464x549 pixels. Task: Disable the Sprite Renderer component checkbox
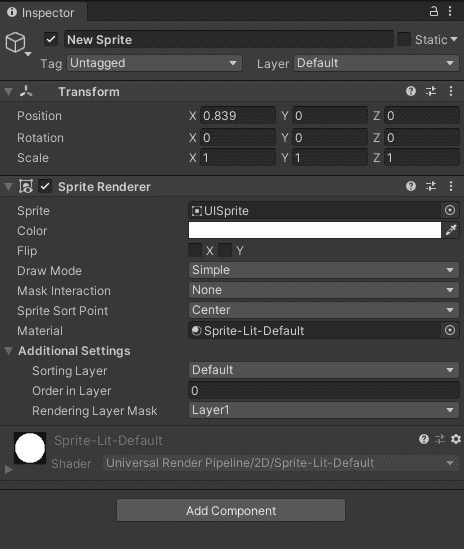pos(45,186)
